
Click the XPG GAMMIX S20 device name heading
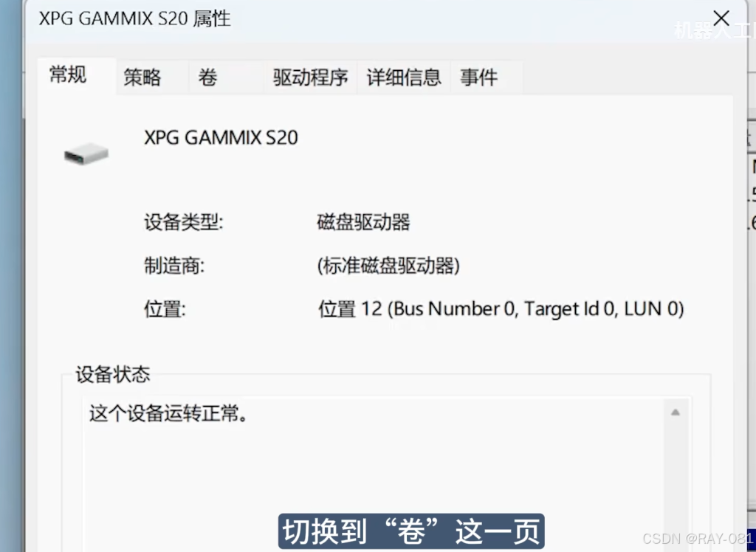click(x=221, y=137)
